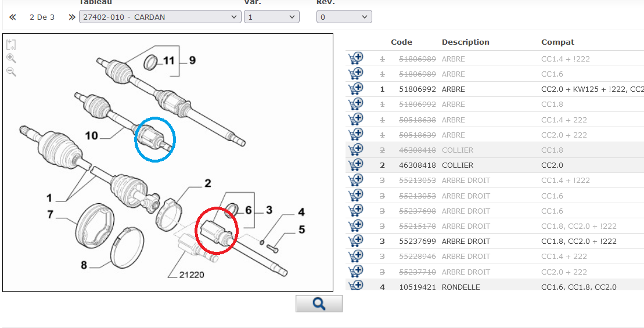Select callout number 11 in the diagram
644x328 pixels.
pos(169,61)
